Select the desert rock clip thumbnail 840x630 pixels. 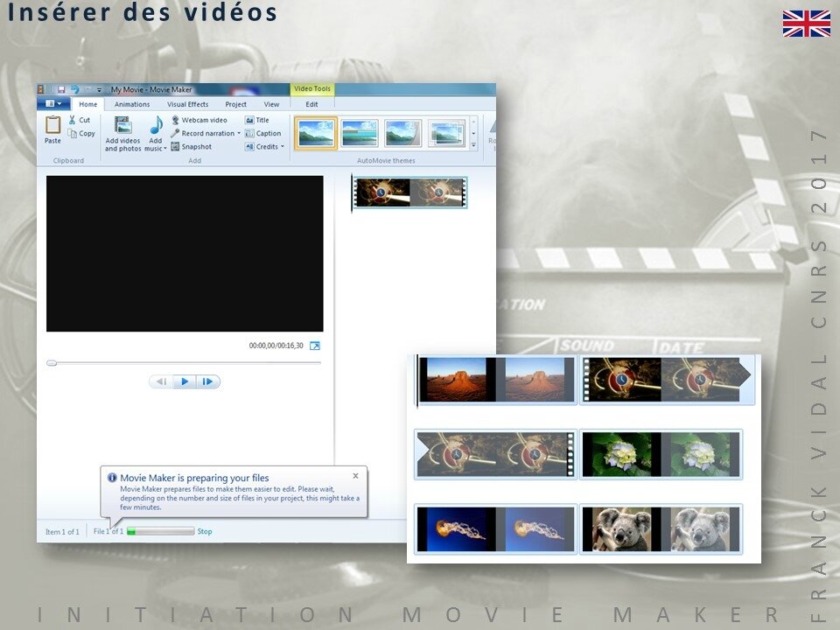(x=497, y=380)
